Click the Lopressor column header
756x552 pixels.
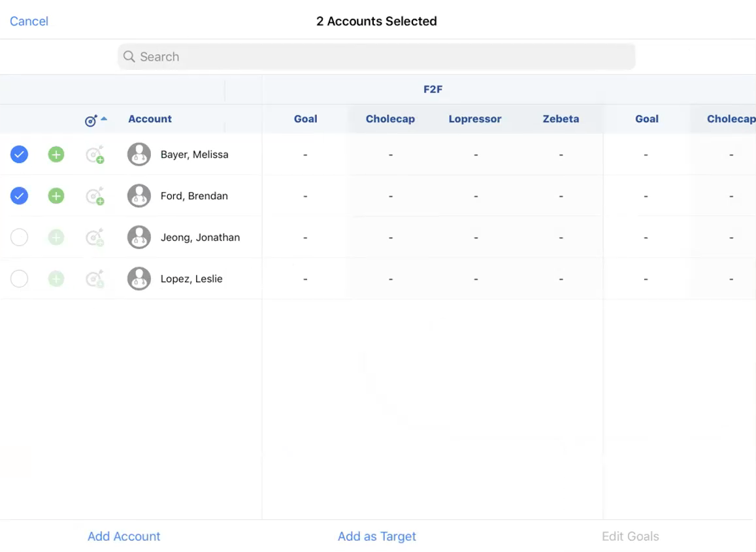tap(475, 119)
